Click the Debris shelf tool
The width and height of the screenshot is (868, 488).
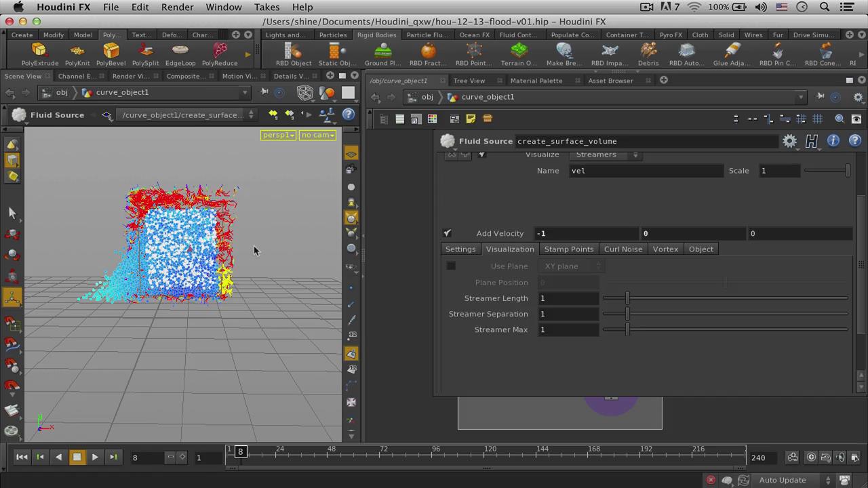[x=648, y=54]
